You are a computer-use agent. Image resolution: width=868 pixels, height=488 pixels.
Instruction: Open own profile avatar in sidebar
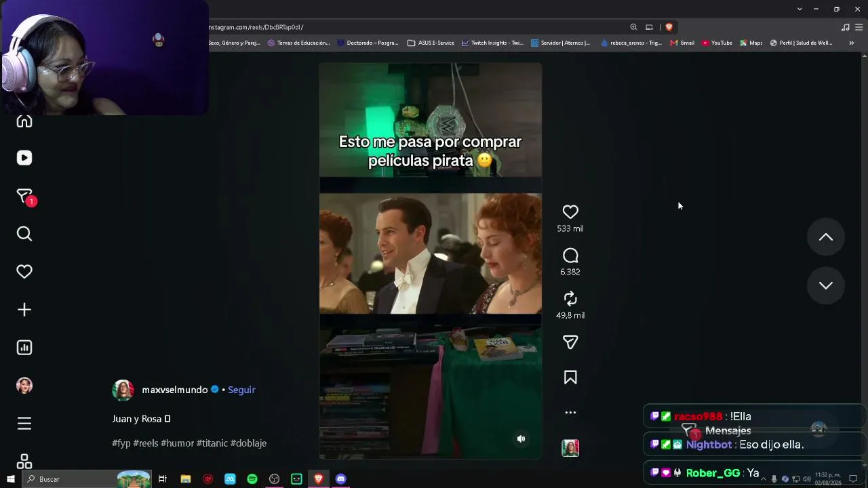click(24, 386)
